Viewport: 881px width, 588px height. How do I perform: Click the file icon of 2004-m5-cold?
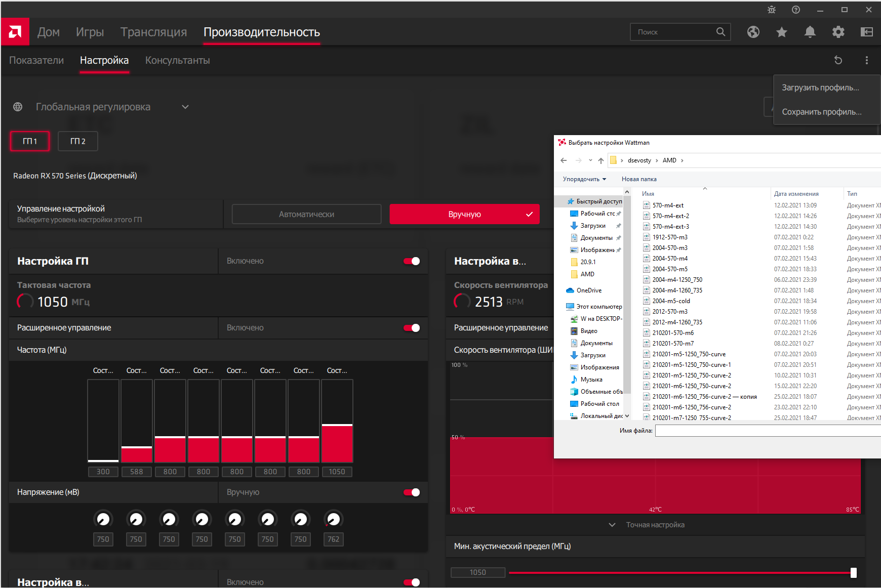point(647,301)
